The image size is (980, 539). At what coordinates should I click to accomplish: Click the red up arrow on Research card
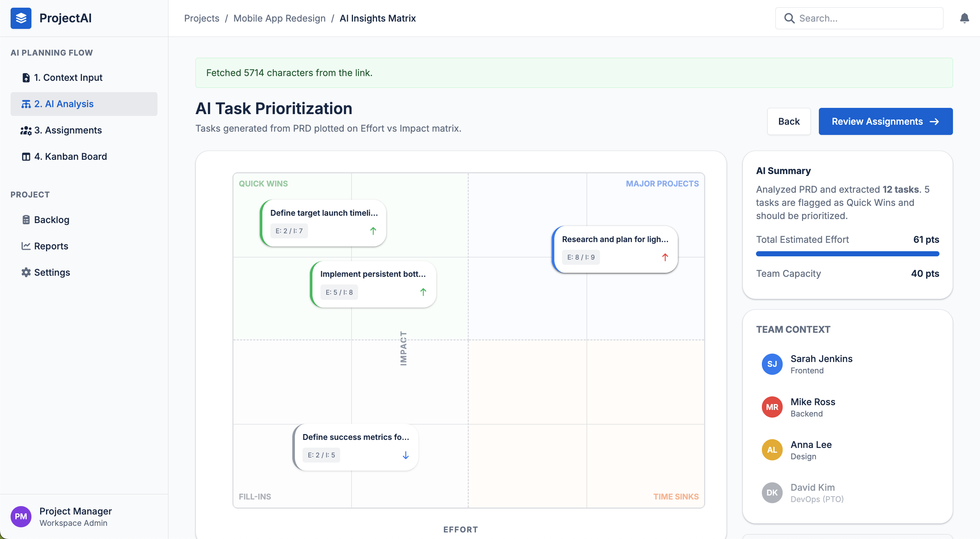(665, 257)
